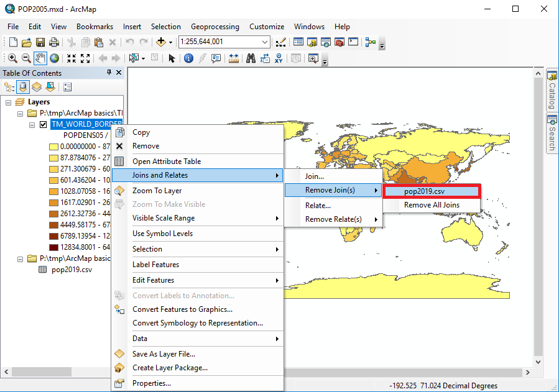Click Remove All Joins
Screen dimensions: 559x392
(x=432, y=205)
